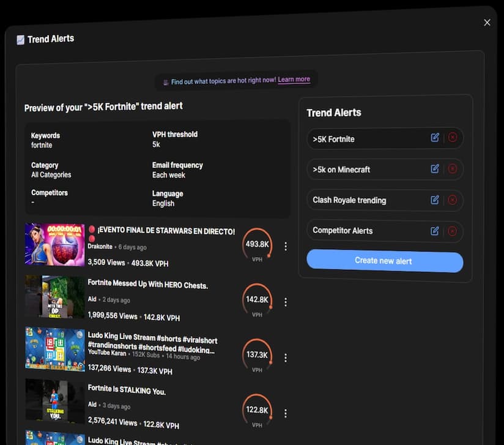504x445 pixels.
Task: Open three-dot menu for STALKING You video
Action: pyautogui.click(x=286, y=413)
